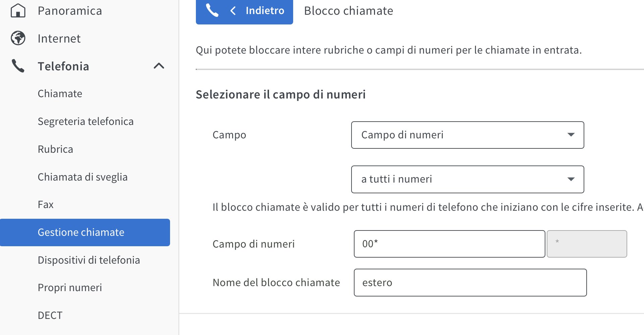Click the phone icon in Indietro button

pyautogui.click(x=212, y=10)
